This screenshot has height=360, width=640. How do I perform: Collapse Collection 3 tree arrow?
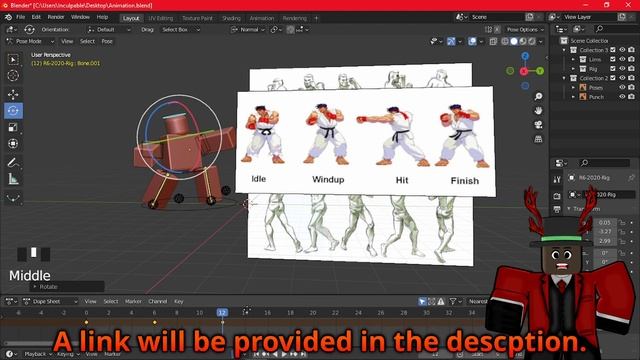[x=564, y=50]
